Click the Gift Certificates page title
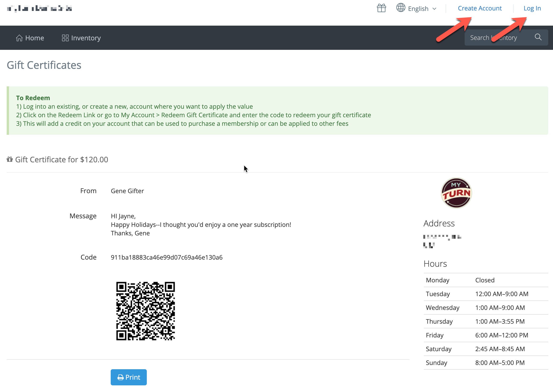553x392 pixels. pos(44,65)
